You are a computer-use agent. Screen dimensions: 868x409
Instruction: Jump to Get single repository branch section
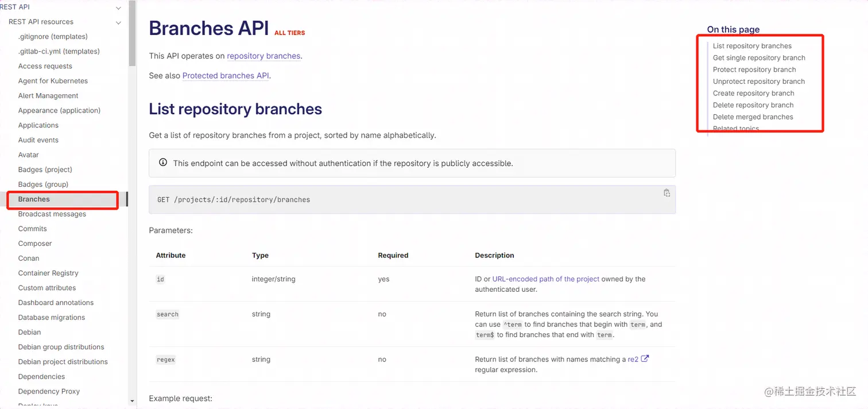tap(759, 58)
